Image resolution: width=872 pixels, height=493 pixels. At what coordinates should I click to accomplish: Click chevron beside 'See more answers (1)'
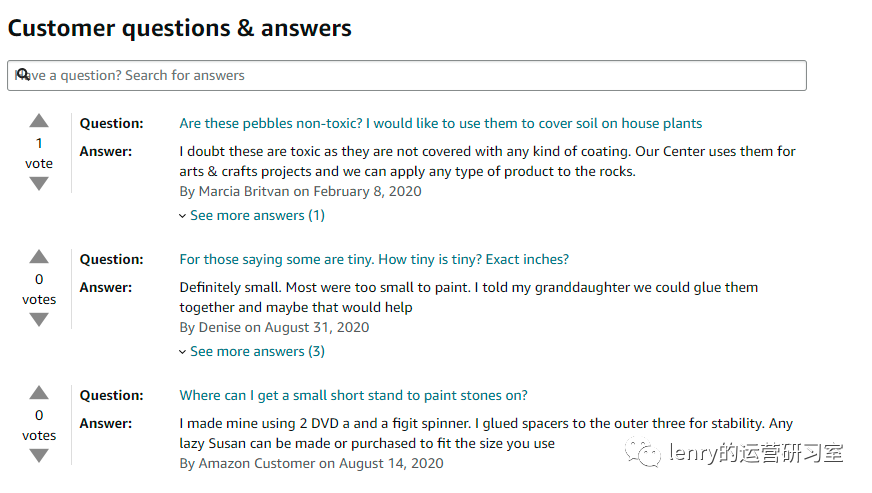click(182, 216)
